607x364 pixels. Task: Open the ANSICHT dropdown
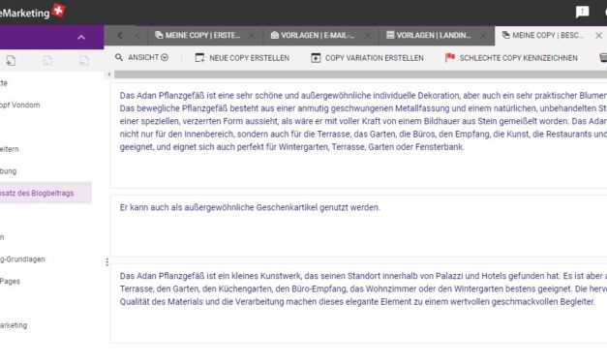click(148, 57)
